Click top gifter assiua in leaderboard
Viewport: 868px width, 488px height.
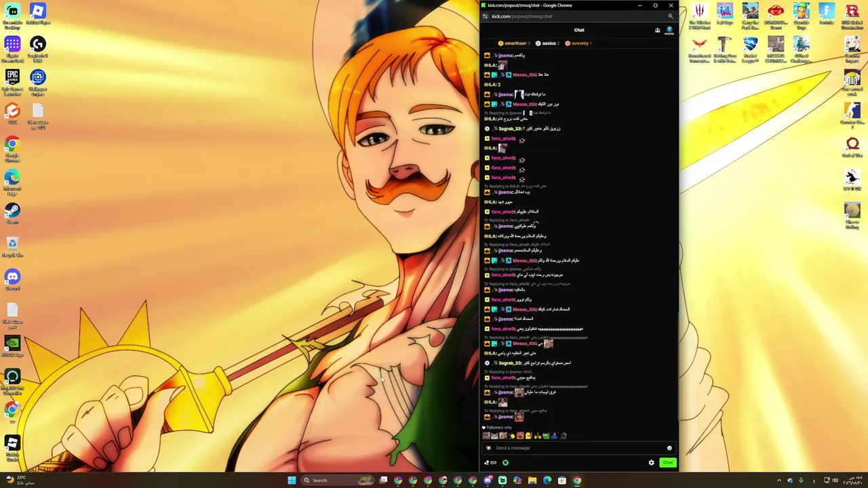(x=547, y=43)
